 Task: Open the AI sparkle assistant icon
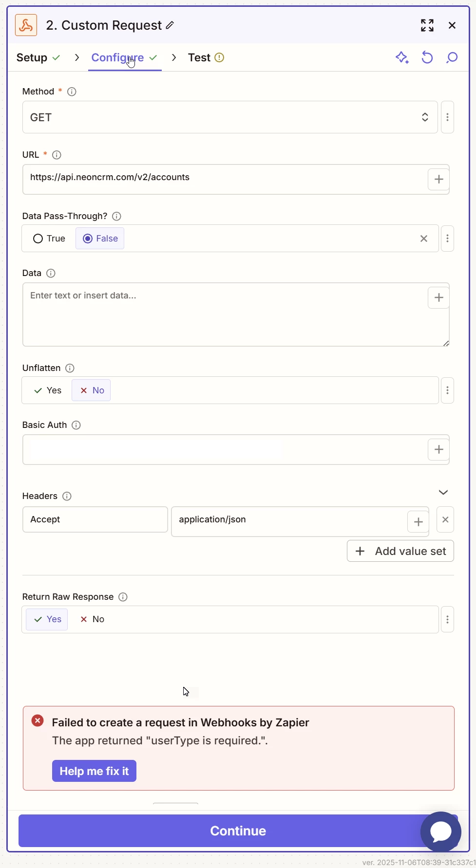pyautogui.click(x=402, y=57)
